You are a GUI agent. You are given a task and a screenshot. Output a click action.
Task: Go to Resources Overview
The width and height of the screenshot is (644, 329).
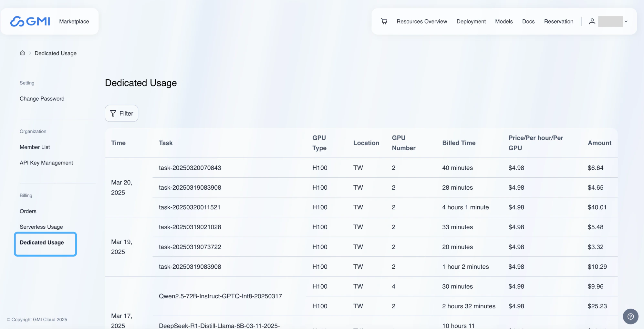point(422,21)
